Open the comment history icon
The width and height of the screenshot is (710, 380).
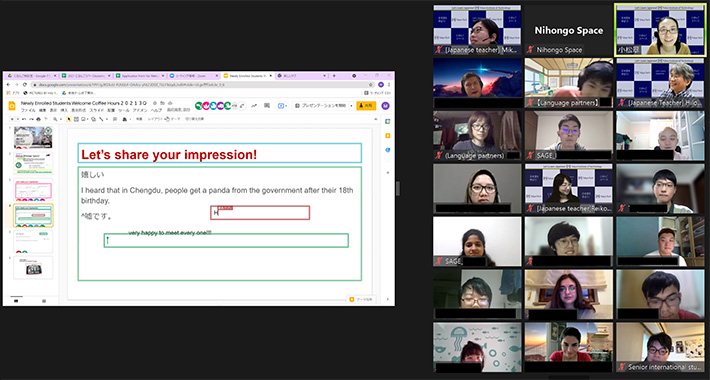tap(267, 106)
